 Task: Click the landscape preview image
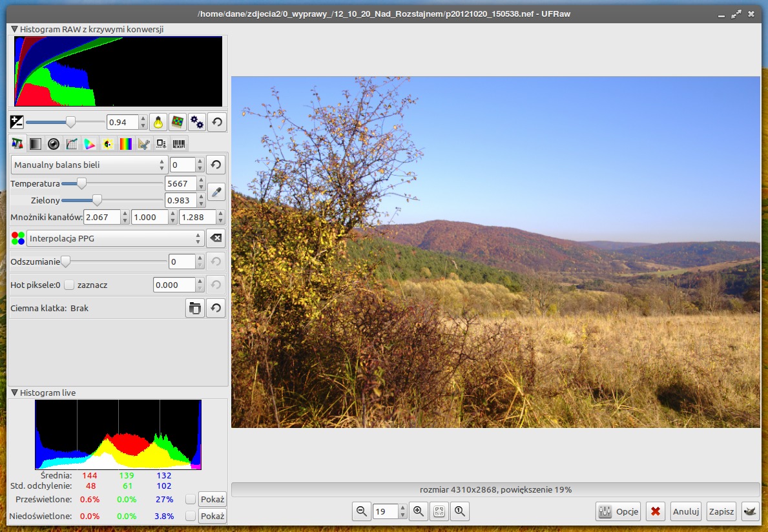click(495, 252)
